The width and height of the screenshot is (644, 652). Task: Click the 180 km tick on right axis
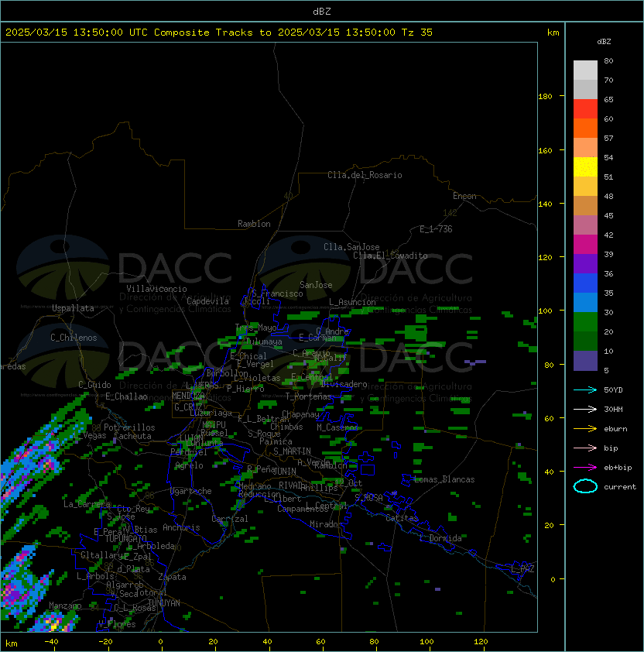[x=545, y=96]
